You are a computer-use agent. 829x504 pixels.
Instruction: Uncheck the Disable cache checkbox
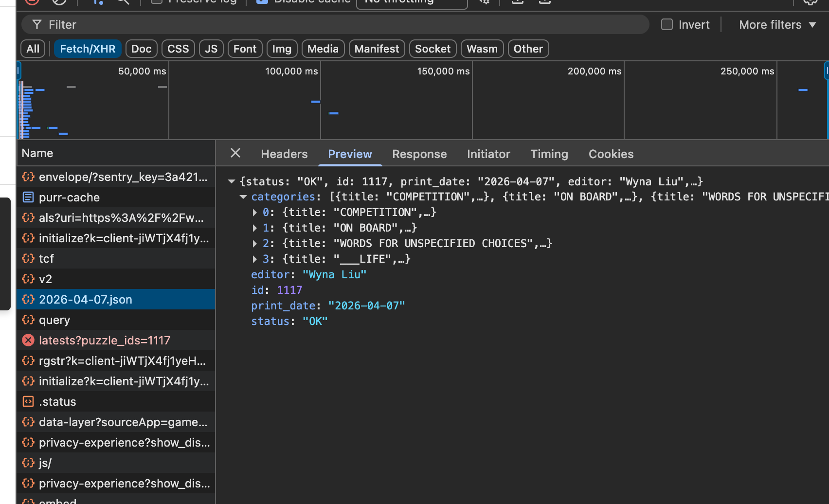[261, 1]
